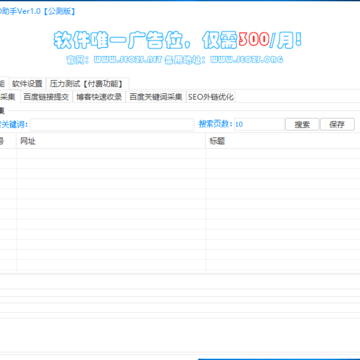Click the 标题 column header

coord(283,141)
